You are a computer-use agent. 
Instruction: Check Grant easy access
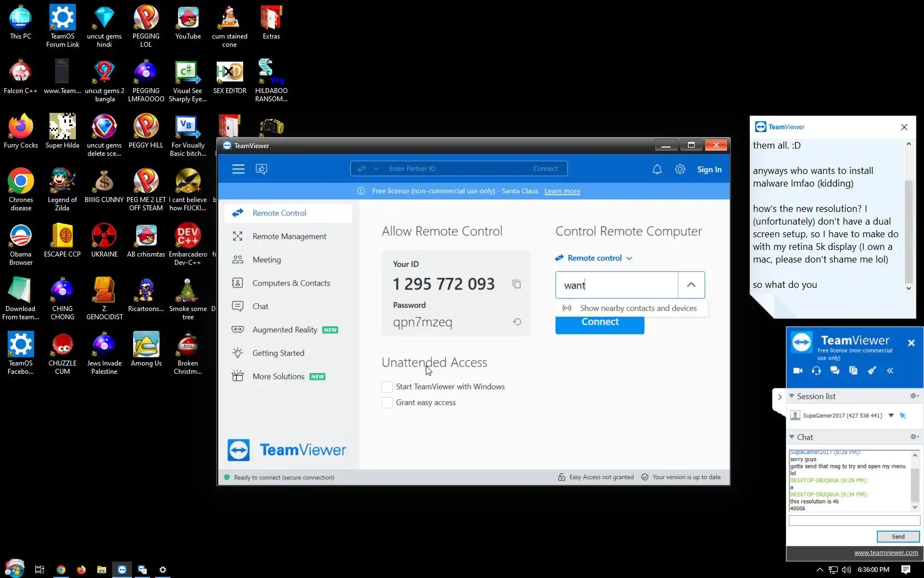click(387, 402)
